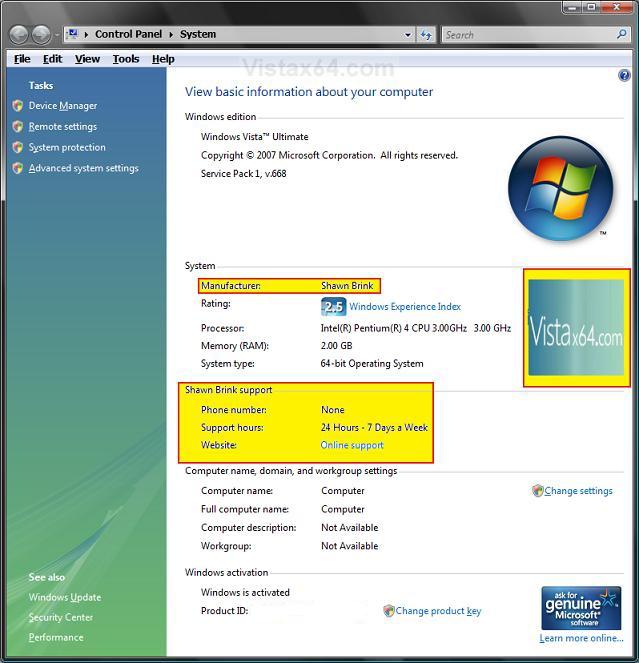Minimize the System window
This screenshot has width=639, height=663.
572,7
